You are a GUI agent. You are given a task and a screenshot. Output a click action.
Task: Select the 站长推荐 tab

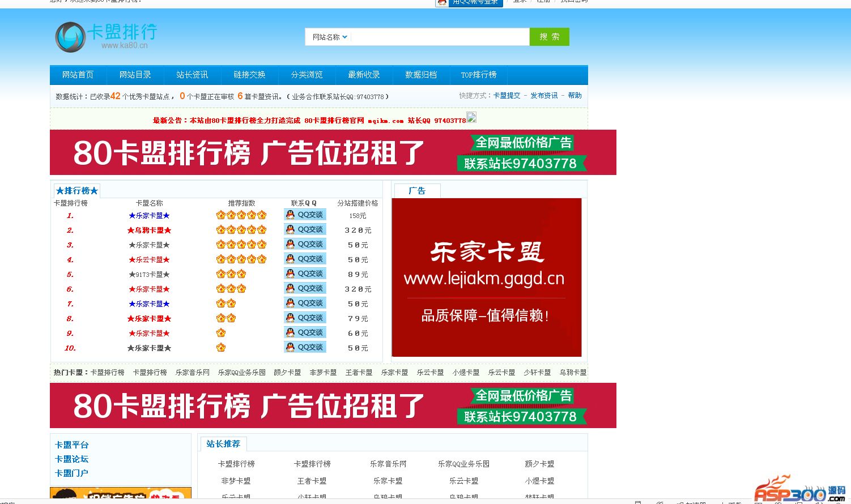[223, 444]
